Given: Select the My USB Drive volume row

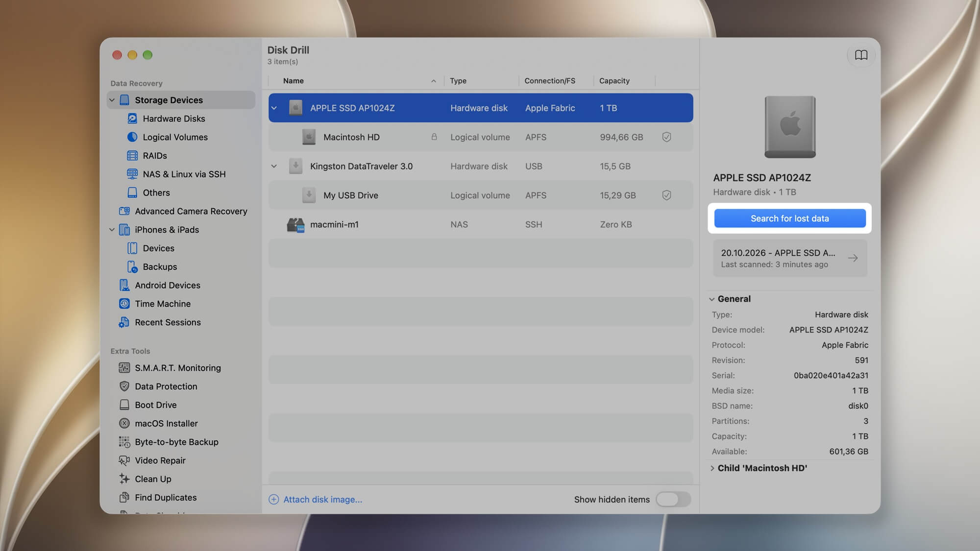Looking at the screenshot, I should (x=480, y=195).
